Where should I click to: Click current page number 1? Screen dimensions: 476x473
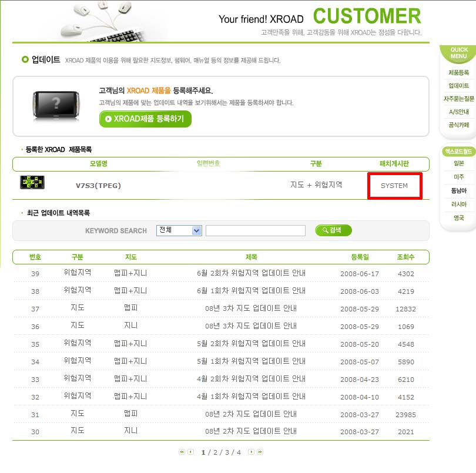pyautogui.click(x=203, y=452)
